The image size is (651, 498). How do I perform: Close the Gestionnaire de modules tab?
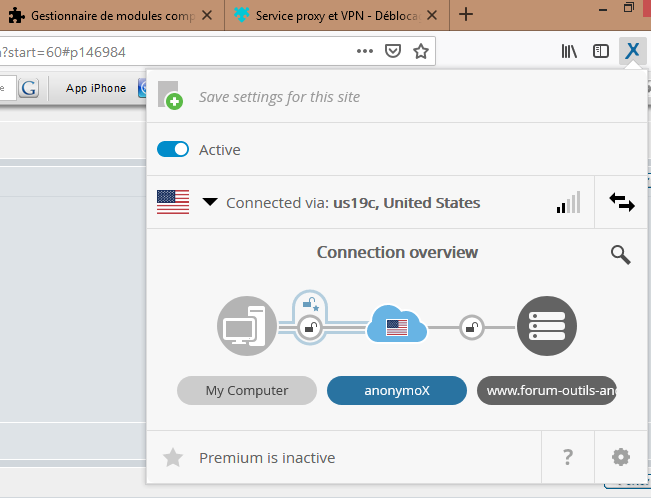207,15
